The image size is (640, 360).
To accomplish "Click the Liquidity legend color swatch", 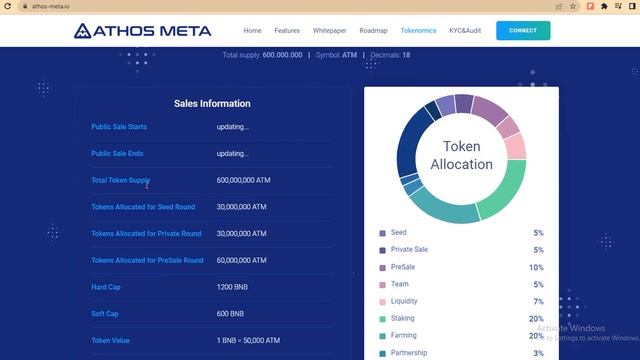I will click(x=382, y=302).
